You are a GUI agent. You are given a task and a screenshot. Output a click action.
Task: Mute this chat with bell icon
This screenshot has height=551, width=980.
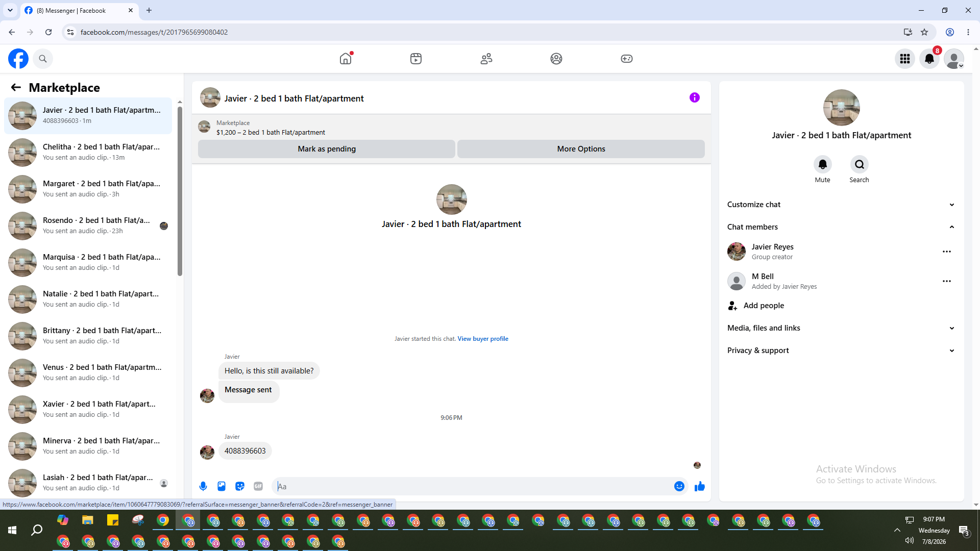pyautogui.click(x=823, y=164)
